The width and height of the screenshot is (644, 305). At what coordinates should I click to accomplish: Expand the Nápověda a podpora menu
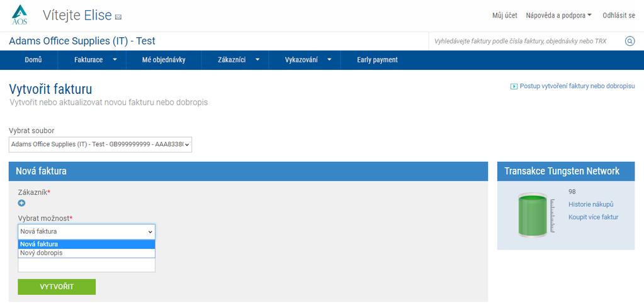click(558, 16)
